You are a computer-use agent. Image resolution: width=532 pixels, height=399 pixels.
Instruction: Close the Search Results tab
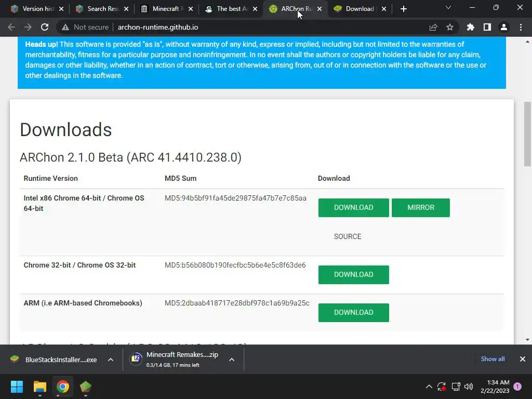(126, 9)
